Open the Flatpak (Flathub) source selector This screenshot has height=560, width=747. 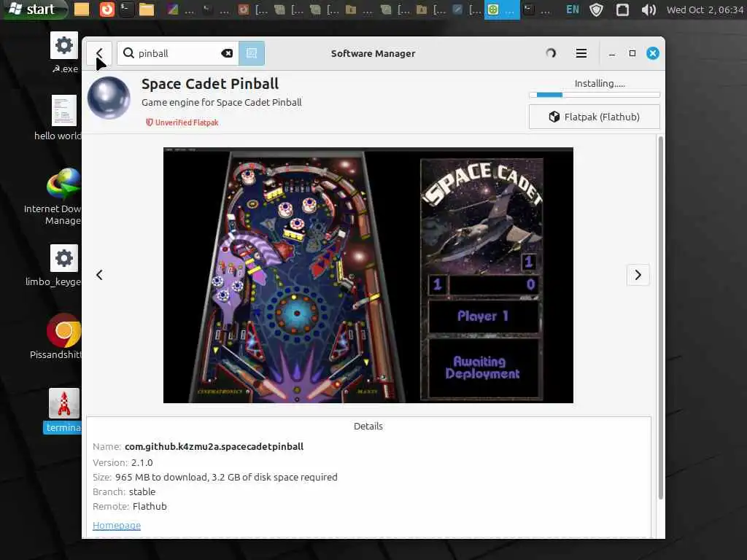[x=594, y=117]
